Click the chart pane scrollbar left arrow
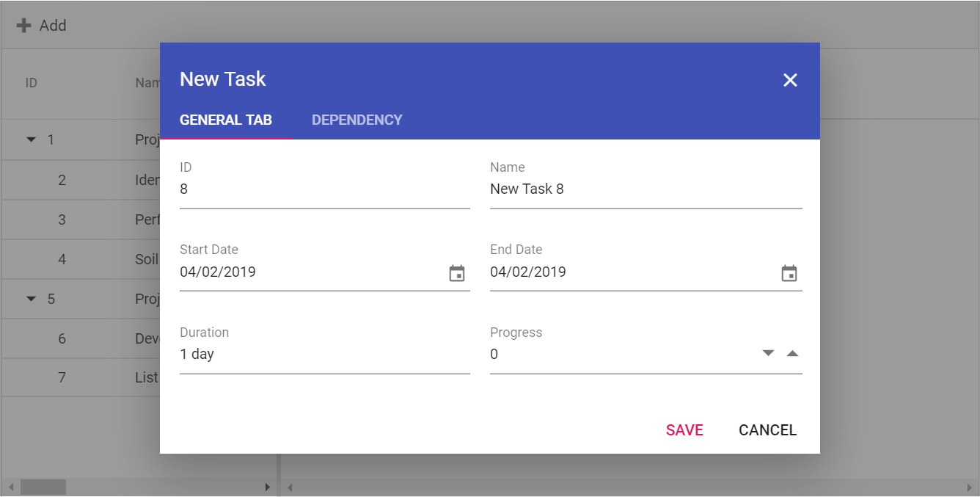This screenshot has width=980, height=497. (290, 487)
